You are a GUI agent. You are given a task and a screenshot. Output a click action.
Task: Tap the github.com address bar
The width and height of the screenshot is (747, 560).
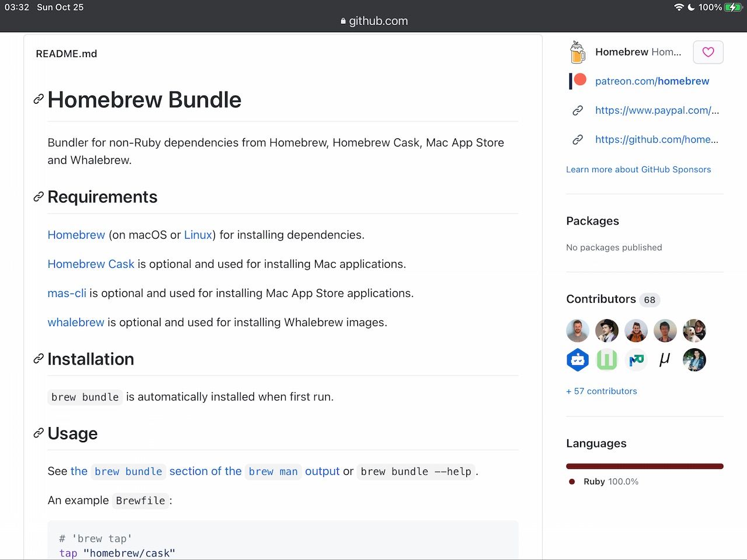coord(373,21)
